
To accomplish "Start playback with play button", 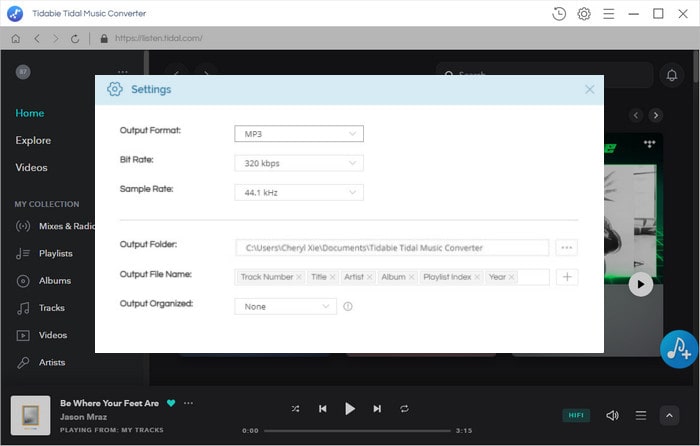I will pyautogui.click(x=350, y=409).
